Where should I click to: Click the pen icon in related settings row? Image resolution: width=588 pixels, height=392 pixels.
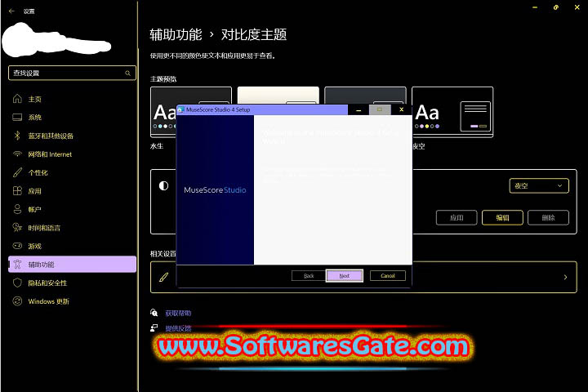(x=163, y=277)
